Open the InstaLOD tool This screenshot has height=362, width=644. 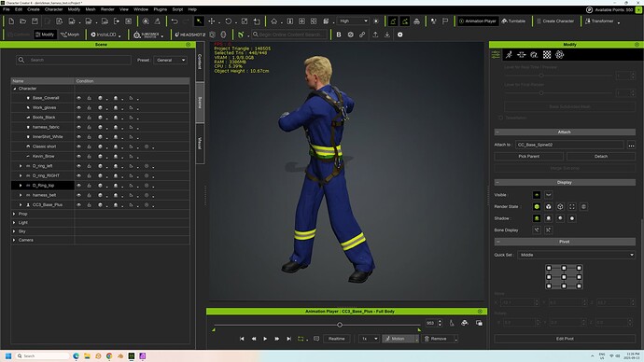104,35
